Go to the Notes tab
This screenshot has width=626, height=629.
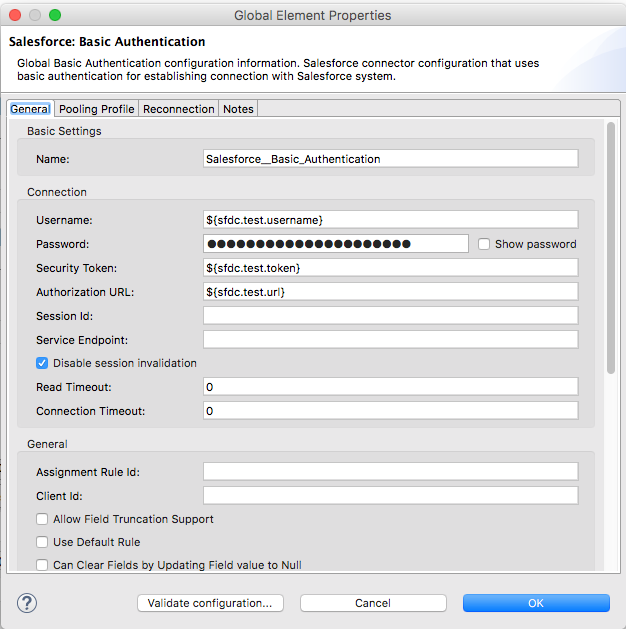click(x=238, y=109)
